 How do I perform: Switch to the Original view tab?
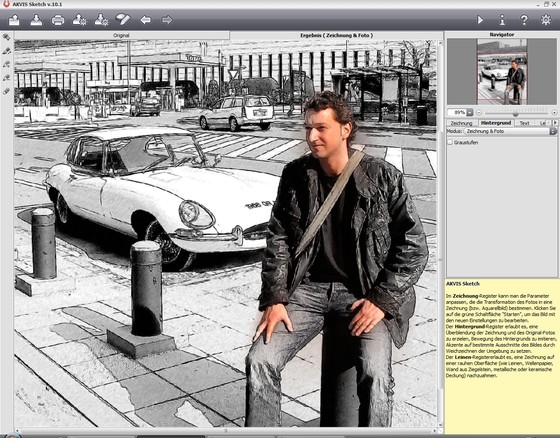point(121,35)
